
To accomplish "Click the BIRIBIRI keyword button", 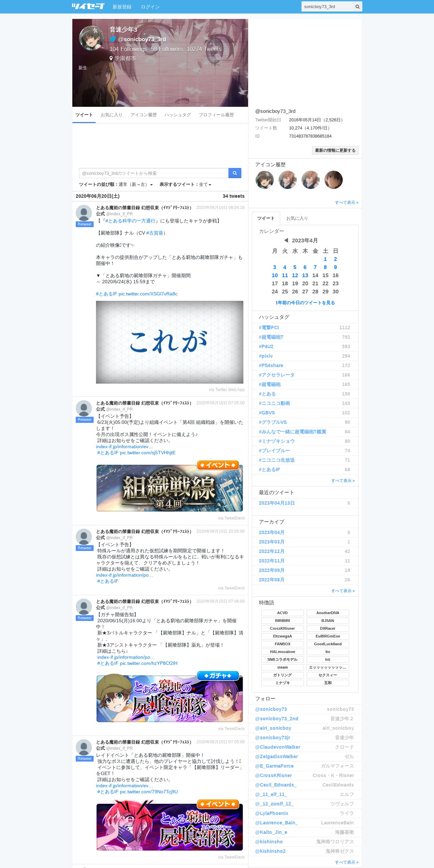I will tap(283, 621).
